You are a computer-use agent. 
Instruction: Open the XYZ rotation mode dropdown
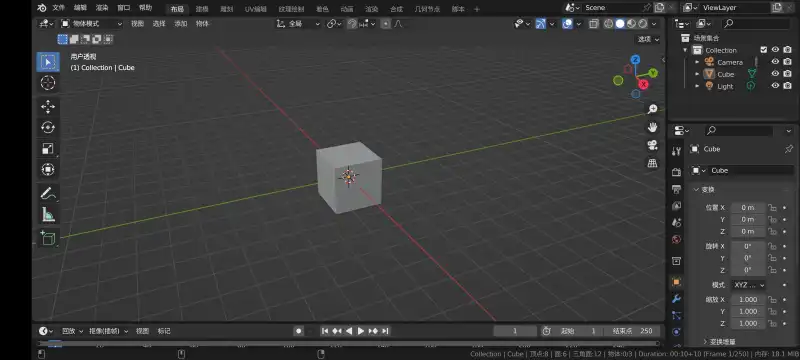point(749,285)
